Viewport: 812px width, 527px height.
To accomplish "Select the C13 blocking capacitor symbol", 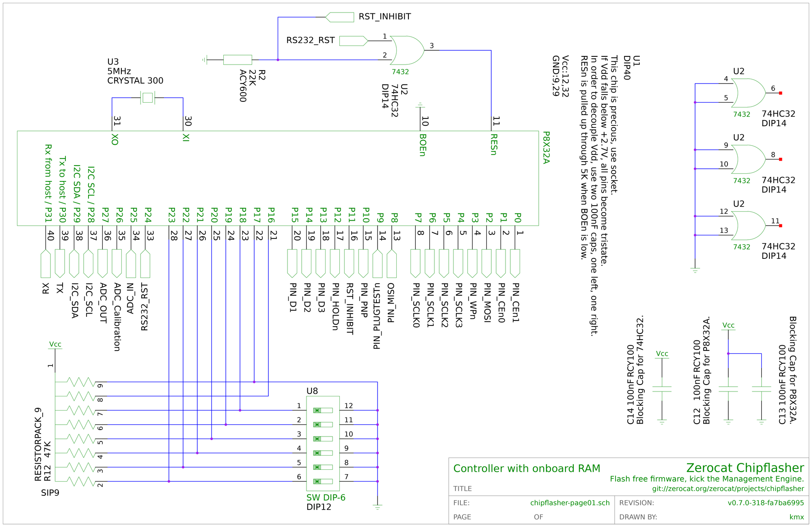I will click(761, 389).
